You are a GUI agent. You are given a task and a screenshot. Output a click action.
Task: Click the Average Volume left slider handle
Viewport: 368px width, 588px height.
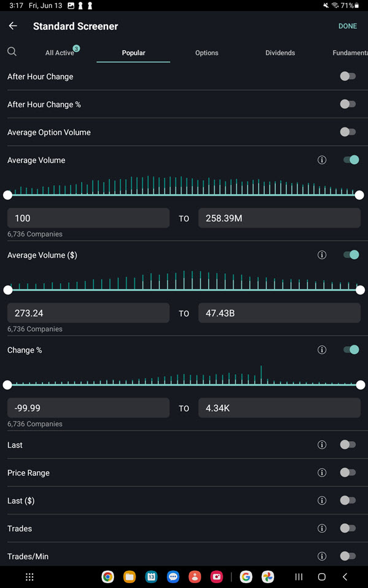coord(7,195)
